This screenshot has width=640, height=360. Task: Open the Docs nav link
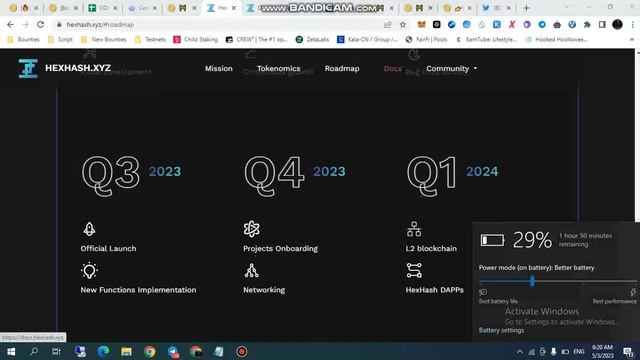coord(393,69)
